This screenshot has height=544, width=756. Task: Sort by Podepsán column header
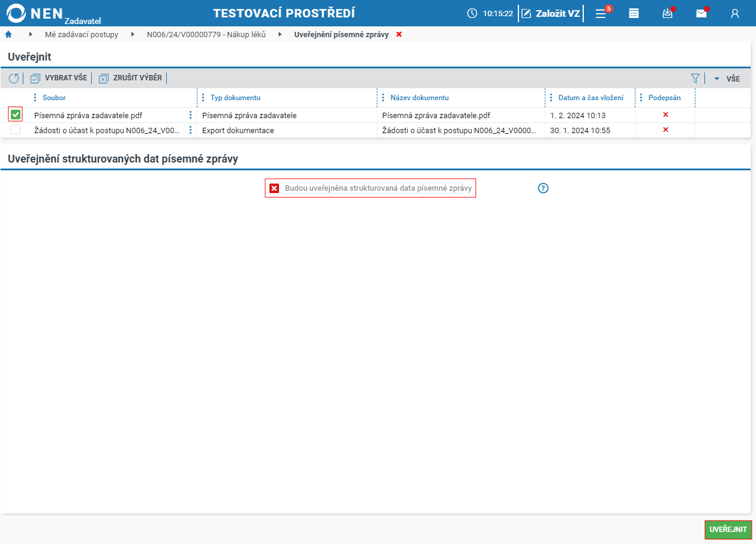click(x=664, y=98)
